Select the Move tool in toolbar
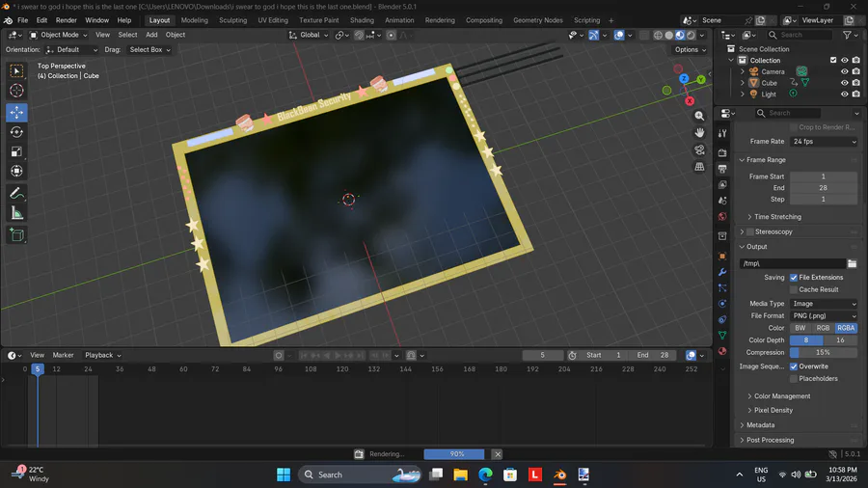Screen dimensions: 868x488 click(16, 112)
